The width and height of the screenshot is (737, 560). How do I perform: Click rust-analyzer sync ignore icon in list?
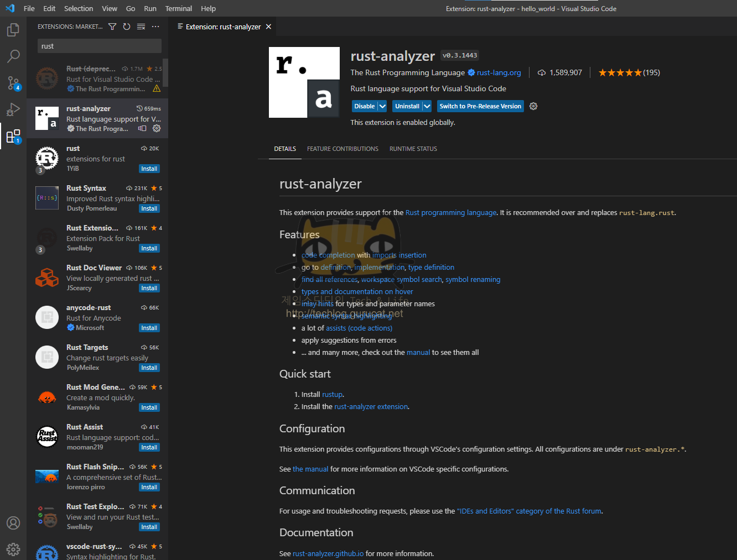pyautogui.click(x=142, y=128)
